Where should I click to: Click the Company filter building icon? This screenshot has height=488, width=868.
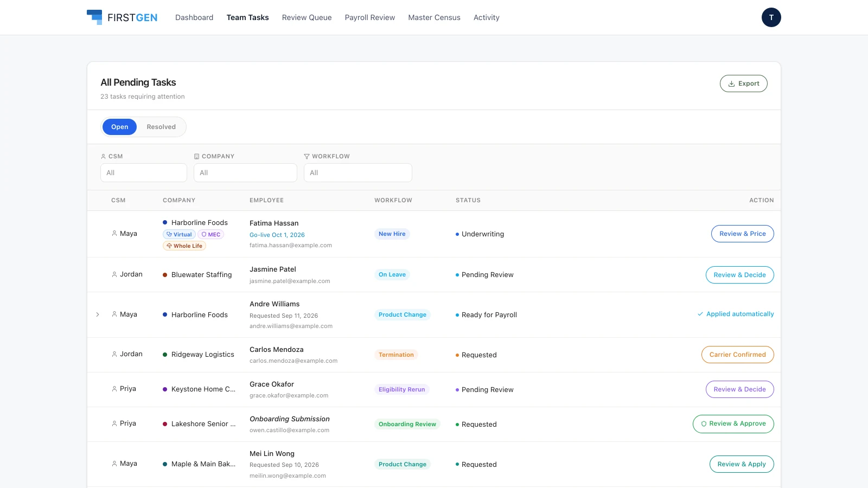(196, 156)
